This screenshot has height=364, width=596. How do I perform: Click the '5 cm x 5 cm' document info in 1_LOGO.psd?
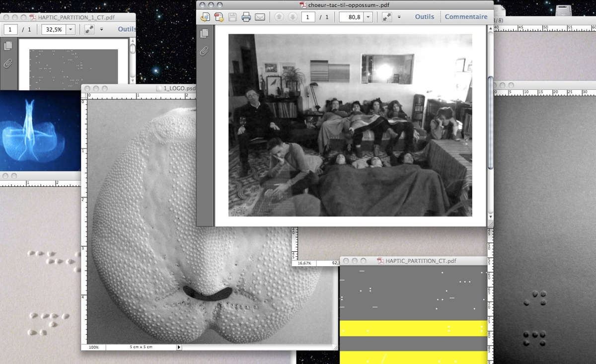pos(141,347)
